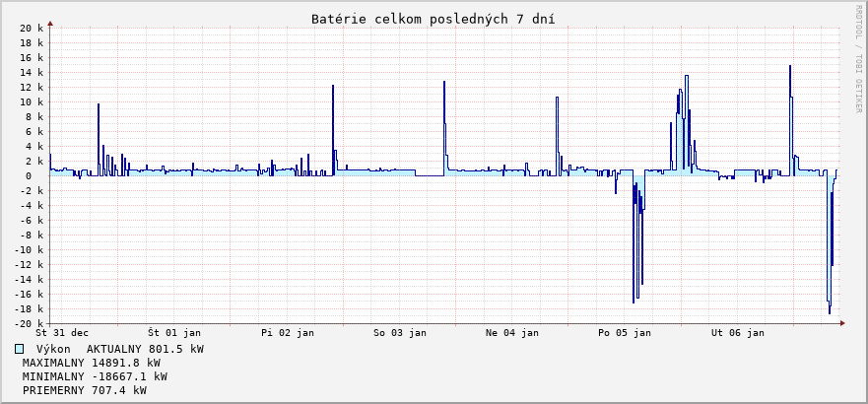Click the 20 k Y-axis label
868x404 pixels.
tap(32, 29)
